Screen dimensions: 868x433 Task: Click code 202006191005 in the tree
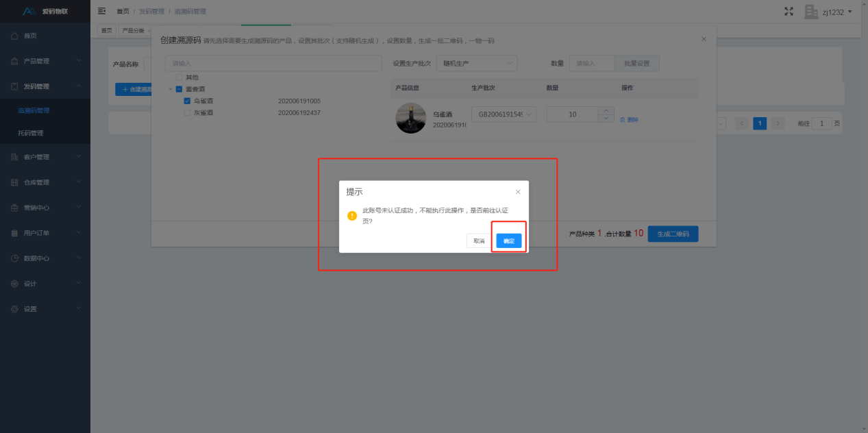pyautogui.click(x=299, y=101)
